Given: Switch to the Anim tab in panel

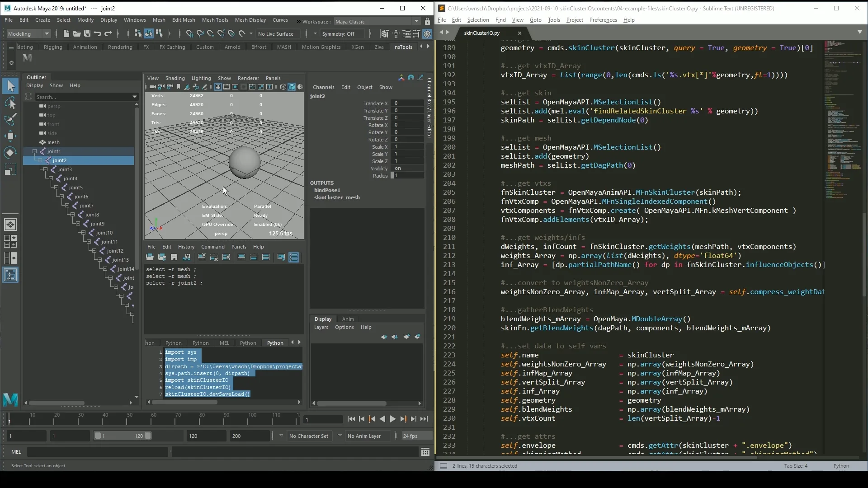Looking at the screenshot, I should click(x=348, y=319).
